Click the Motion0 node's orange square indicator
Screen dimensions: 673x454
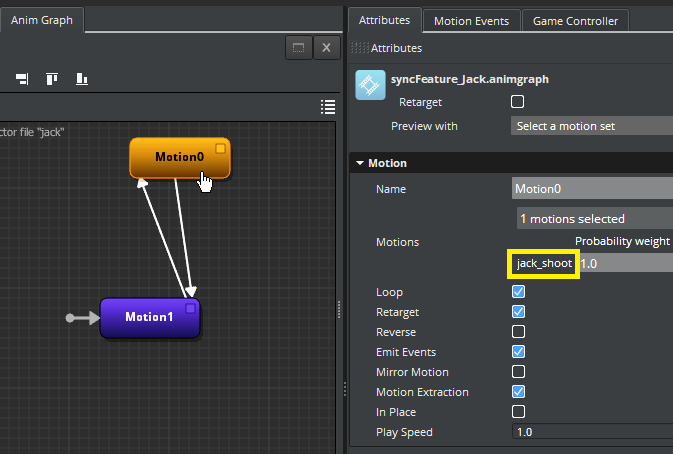tap(221, 149)
